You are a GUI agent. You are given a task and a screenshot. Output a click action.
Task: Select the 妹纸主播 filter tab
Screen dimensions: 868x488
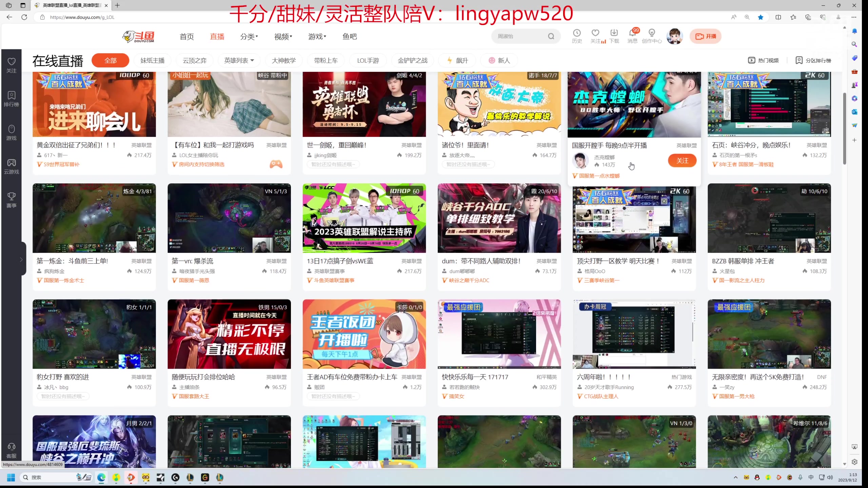coord(152,60)
